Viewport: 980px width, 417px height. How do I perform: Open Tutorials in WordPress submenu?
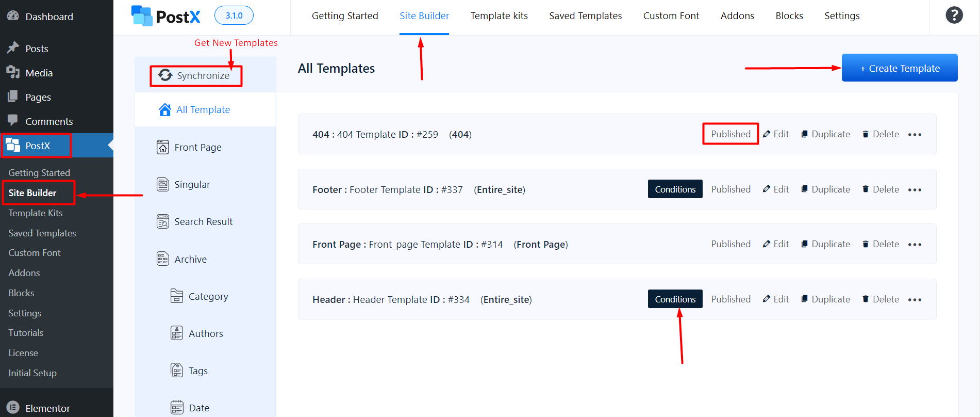[x=26, y=333]
